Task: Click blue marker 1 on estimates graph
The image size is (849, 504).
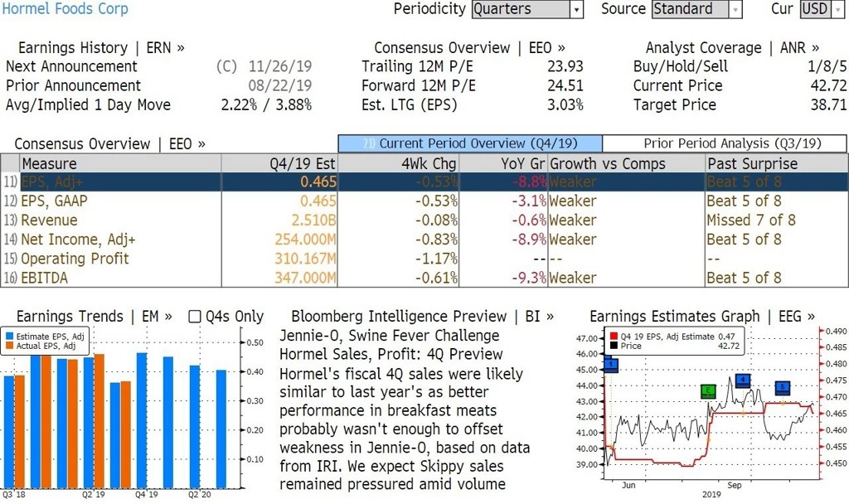Action: coord(611,365)
